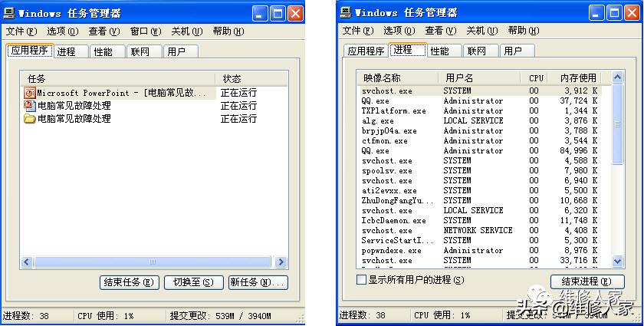Switch to 用户 tab in right window
Viewport: 644px width, 326px height.
[x=517, y=51]
